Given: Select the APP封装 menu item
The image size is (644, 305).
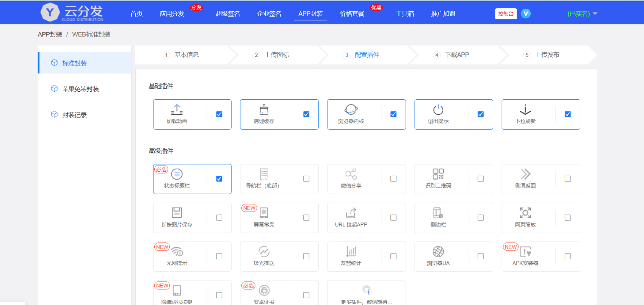Looking at the screenshot, I should 310,14.
